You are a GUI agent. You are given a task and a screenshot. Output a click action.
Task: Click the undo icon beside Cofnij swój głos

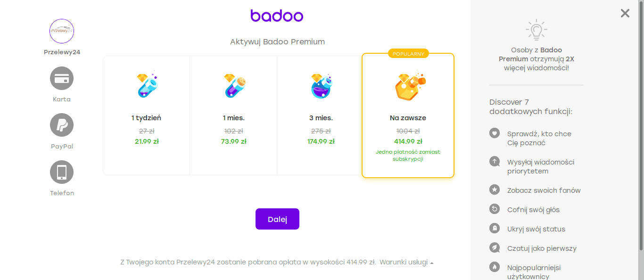pos(494,209)
